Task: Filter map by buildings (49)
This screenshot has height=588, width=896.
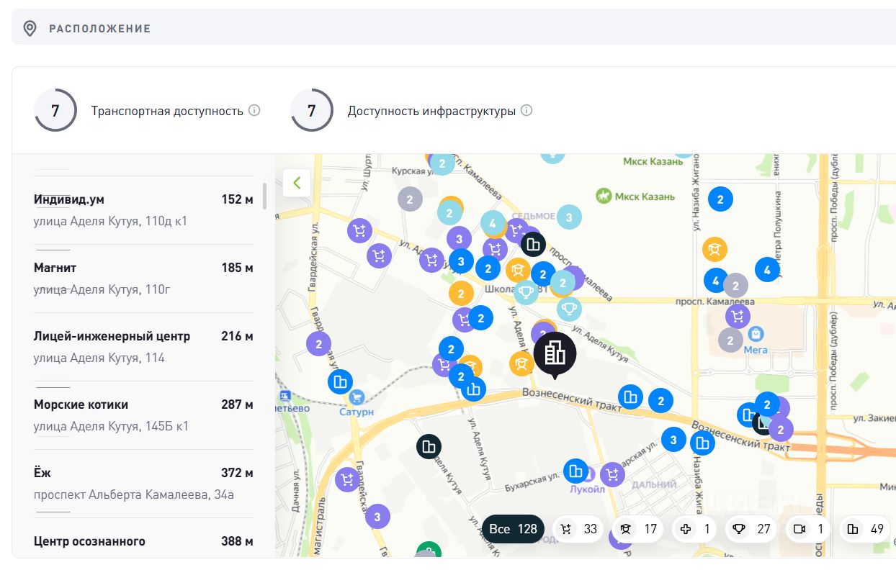Action: pos(866,529)
